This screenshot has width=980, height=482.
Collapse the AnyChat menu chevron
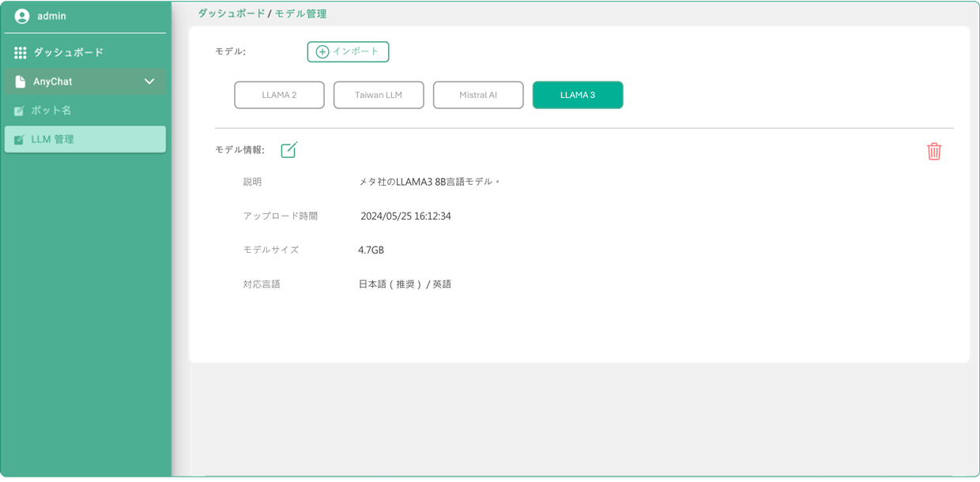coord(149,81)
